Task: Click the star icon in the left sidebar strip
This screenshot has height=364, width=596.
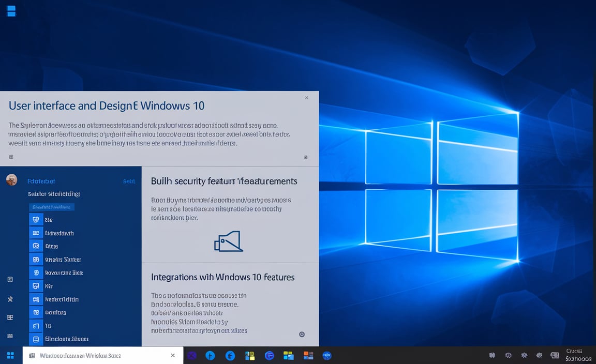Action: 10,299
